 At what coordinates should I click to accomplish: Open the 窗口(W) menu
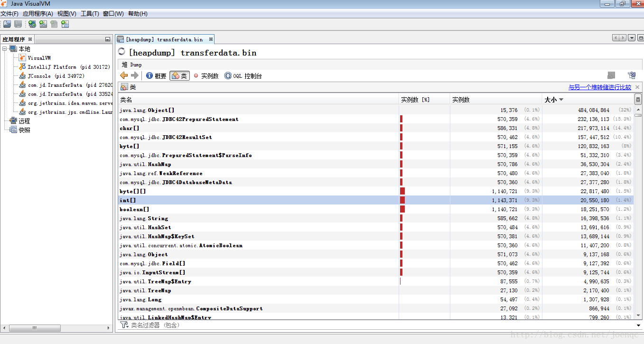113,14
